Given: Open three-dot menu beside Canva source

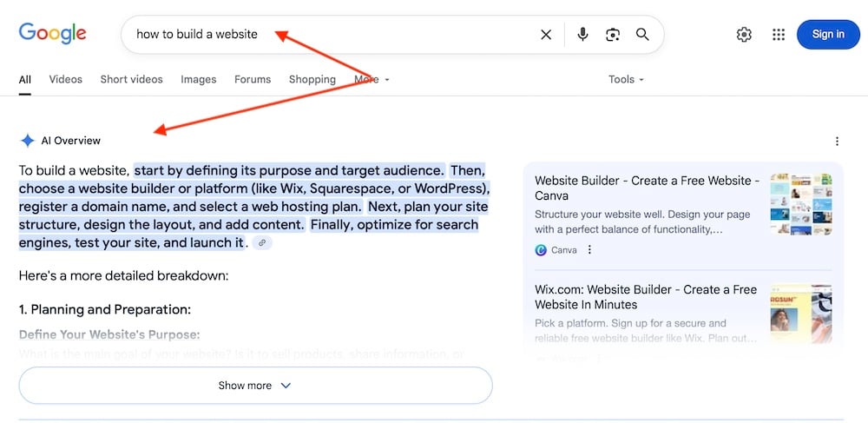Looking at the screenshot, I should coord(589,250).
